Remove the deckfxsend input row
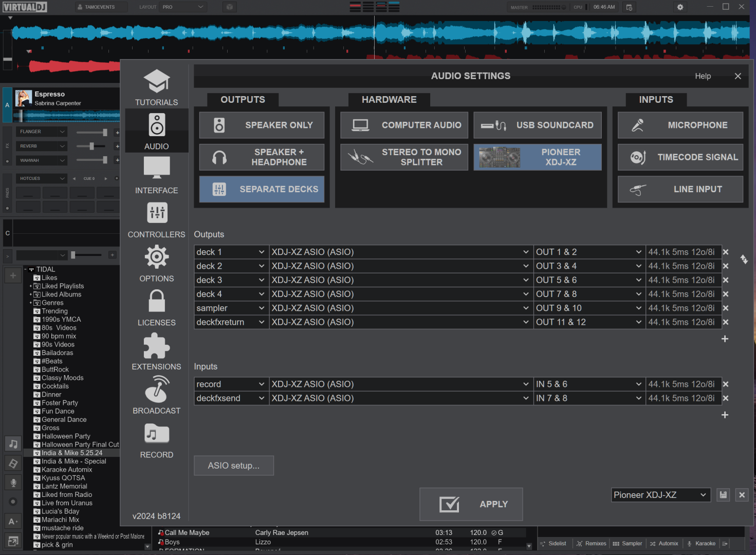 tap(726, 398)
